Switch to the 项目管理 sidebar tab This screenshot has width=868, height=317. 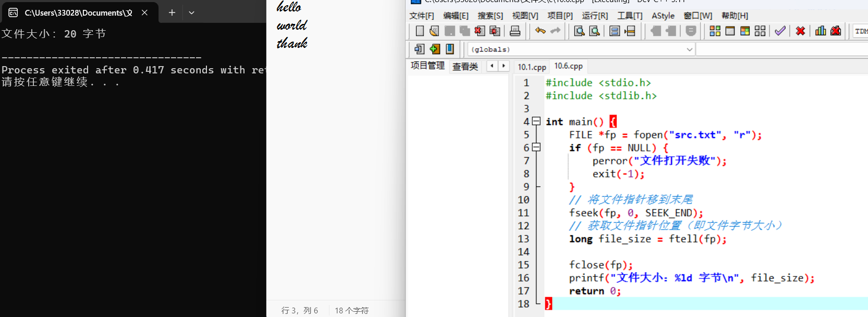[427, 66]
